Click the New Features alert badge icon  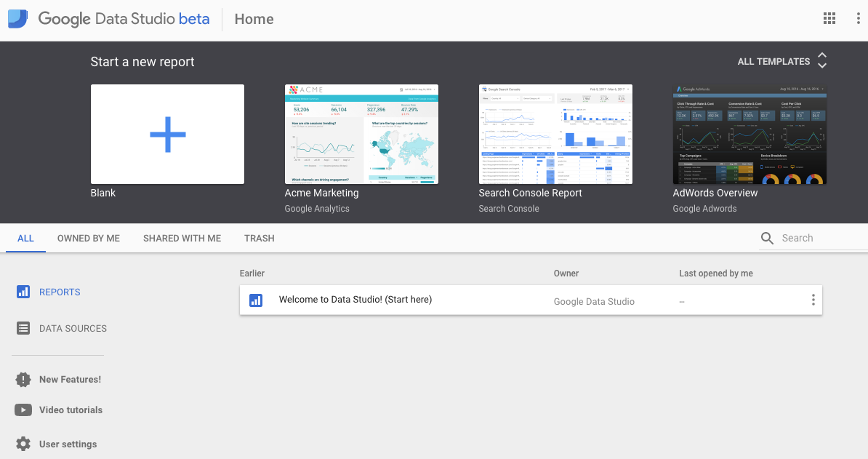pyautogui.click(x=23, y=379)
